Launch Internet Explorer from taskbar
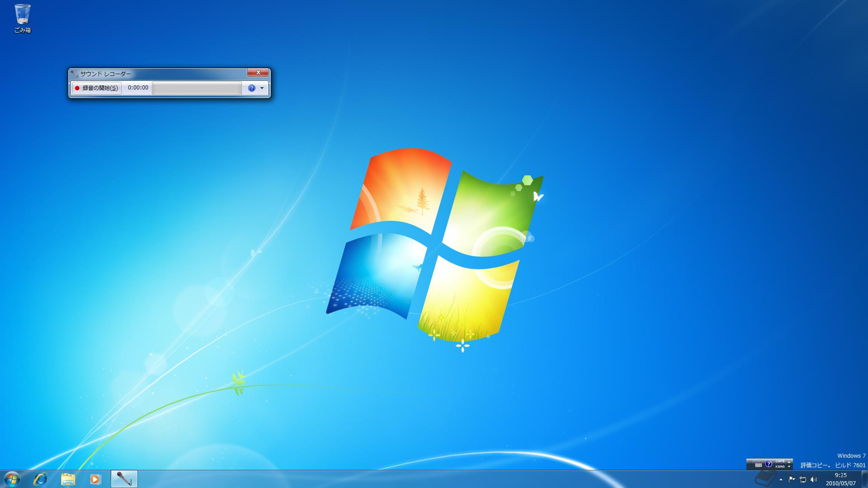The image size is (868, 488). click(x=40, y=479)
